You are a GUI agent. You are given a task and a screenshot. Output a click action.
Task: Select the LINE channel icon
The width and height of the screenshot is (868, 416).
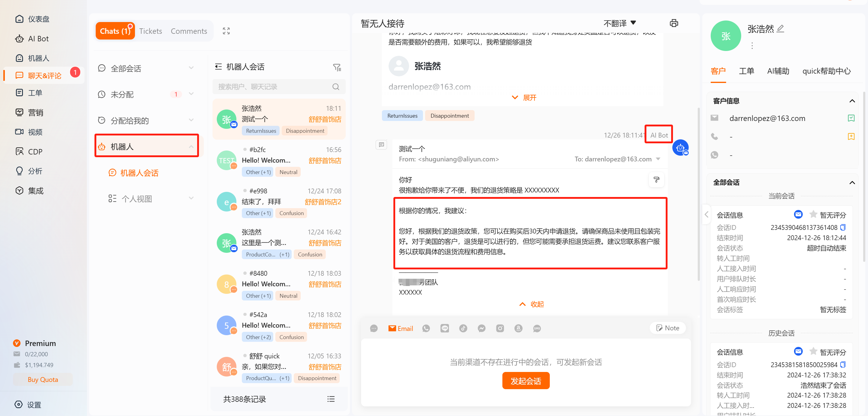(444, 328)
